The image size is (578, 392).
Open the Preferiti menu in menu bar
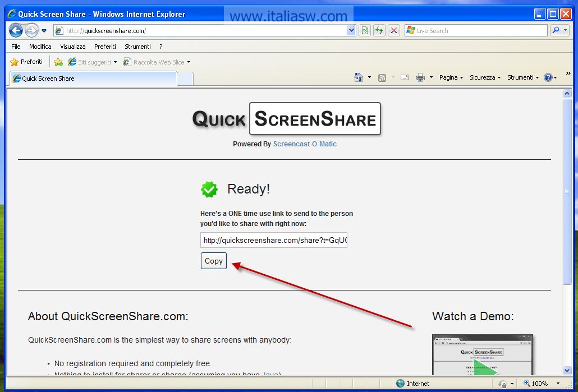[x=105, y=47]
